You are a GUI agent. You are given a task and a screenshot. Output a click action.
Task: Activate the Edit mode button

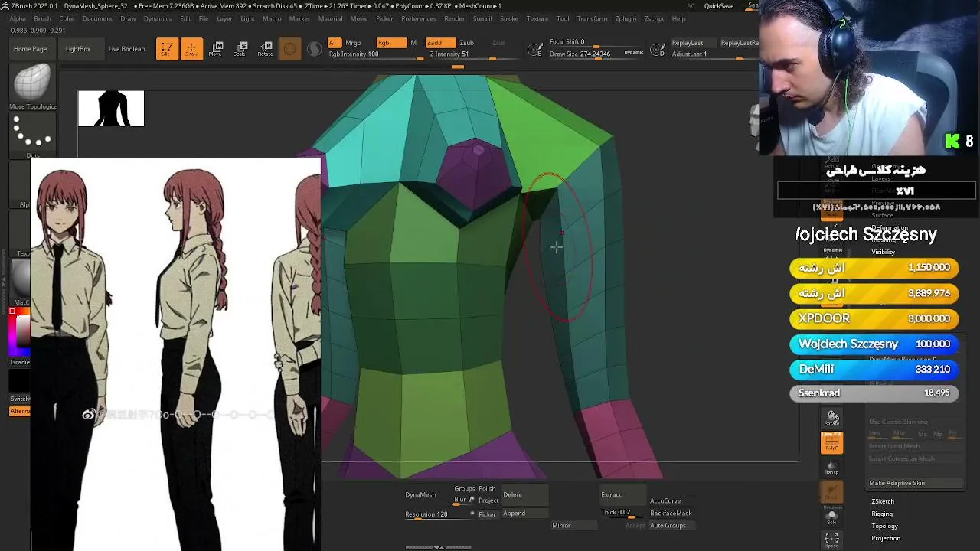(167, 49)
